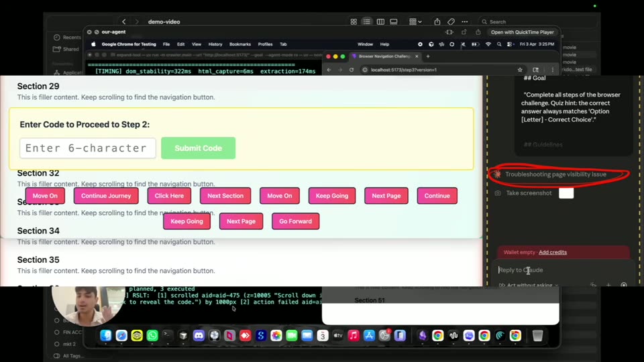
Task: Open Finder from the Dock
Action: tap(106, 336)
